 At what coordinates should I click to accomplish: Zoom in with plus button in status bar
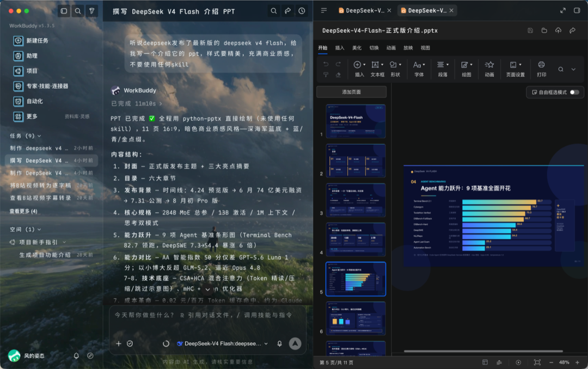click(x=577, y=362)
